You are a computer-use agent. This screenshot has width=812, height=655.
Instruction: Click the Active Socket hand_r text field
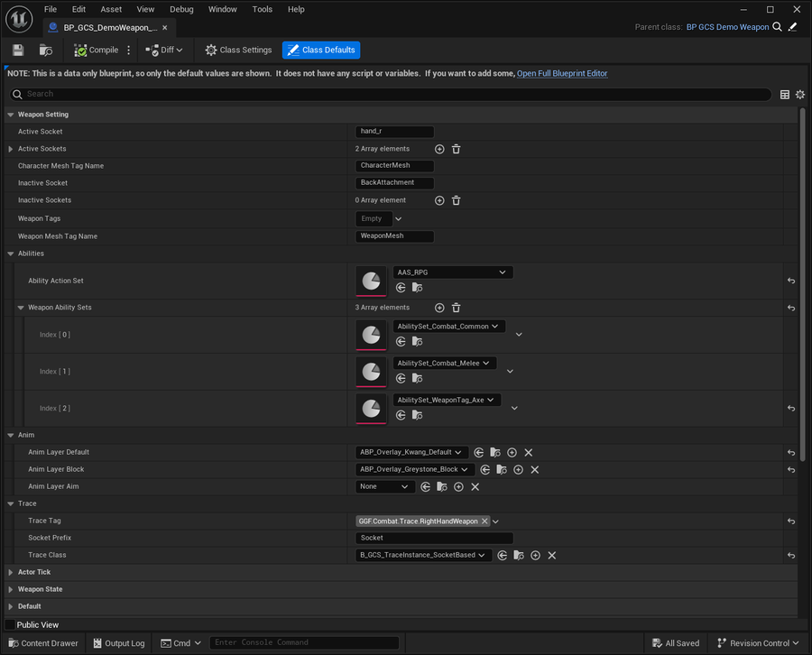394,132
